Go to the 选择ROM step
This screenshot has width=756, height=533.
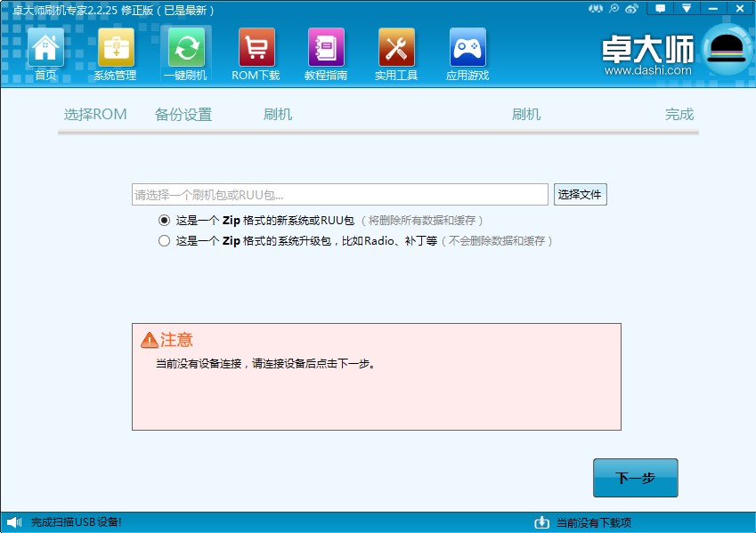click(95, 114)
